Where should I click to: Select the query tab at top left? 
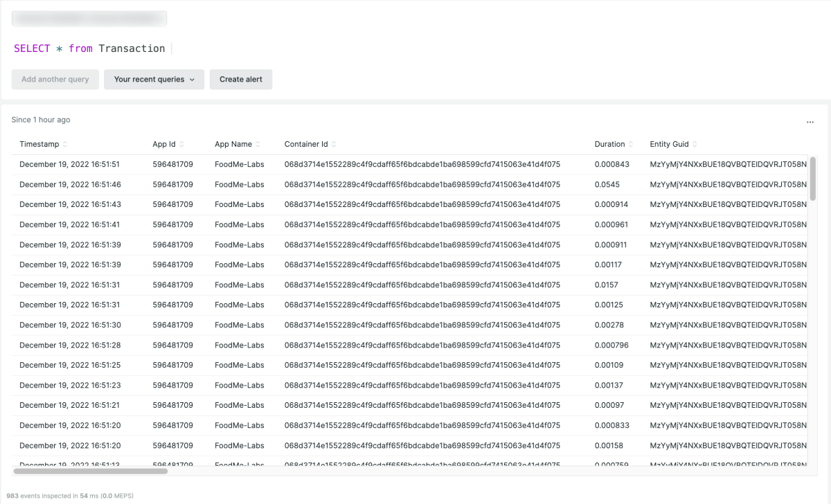pos(89,18)
